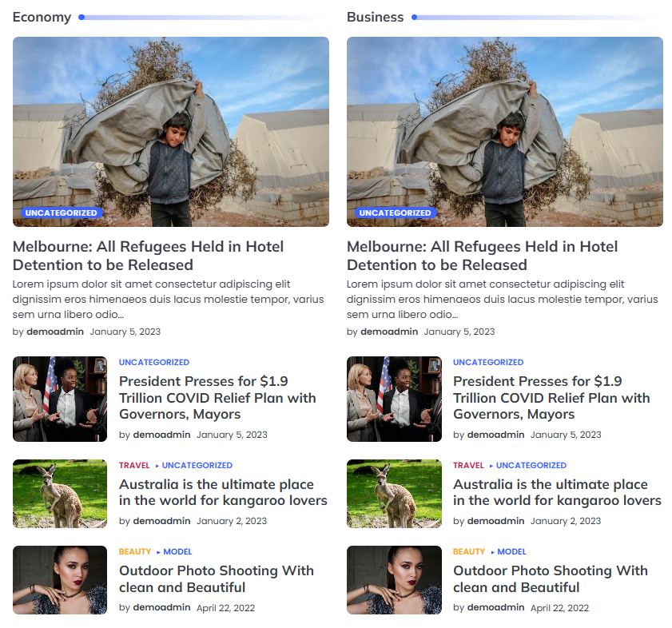The image size is (672, 628).
Task: Open the demoadmin author link beside April 22 under Business
Action: (x=495, y=607)
